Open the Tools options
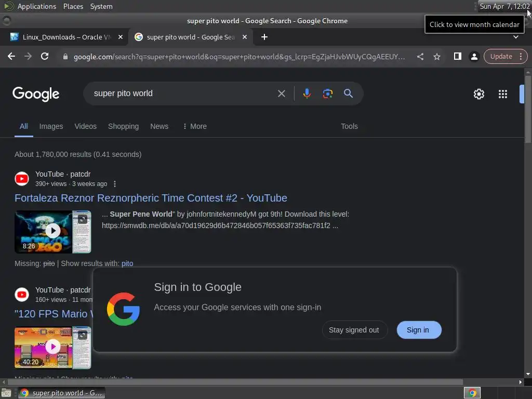This screenshot has width=532, height=399. coord(349,126)
